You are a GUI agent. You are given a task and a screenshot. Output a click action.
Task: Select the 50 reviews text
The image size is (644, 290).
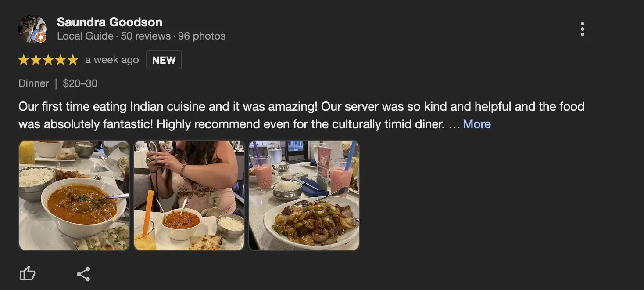coord(146,36)
